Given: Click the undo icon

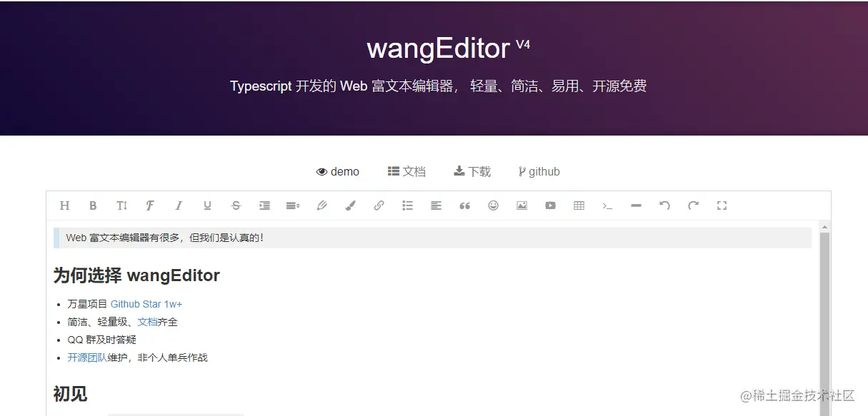Looking at the screenshot, I should coord(664,206).
